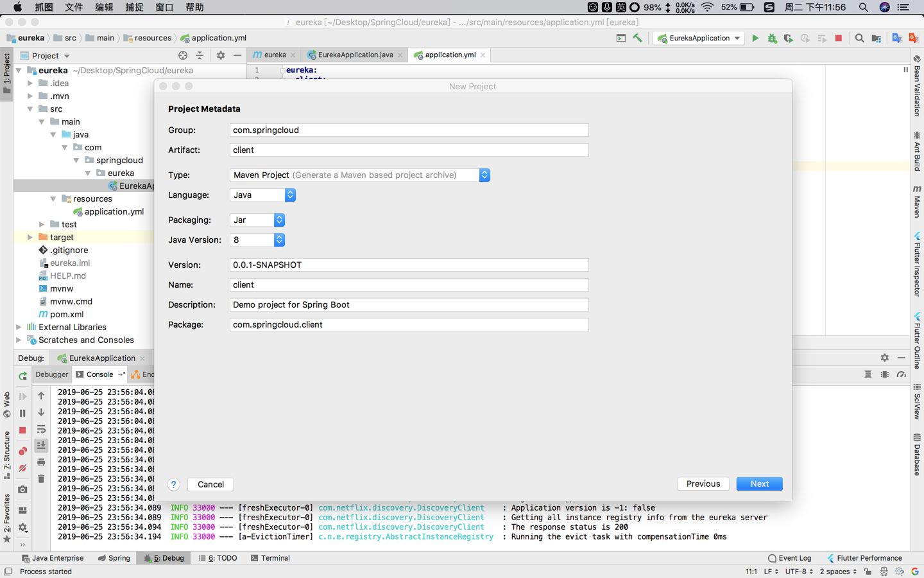This screenshot has height=578, width=924.
Task: Build project with the hammer icon
Action: pyautogui.click(x=637, y=39)
